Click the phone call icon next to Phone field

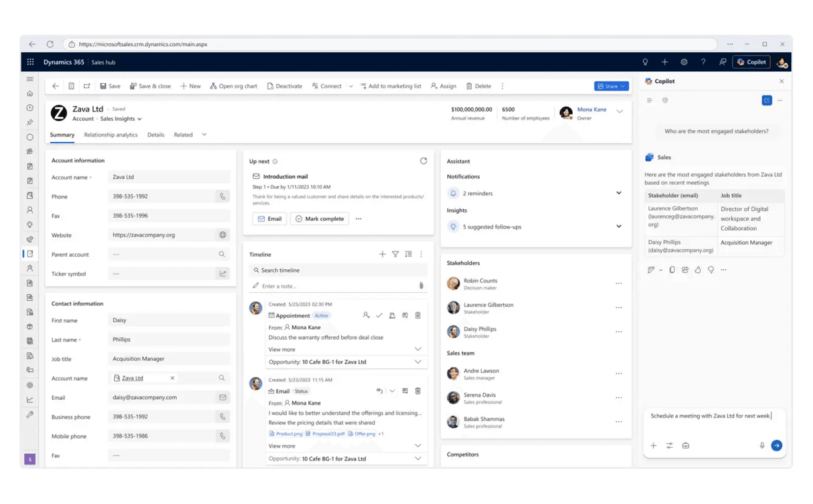click(x=222, y=197)
